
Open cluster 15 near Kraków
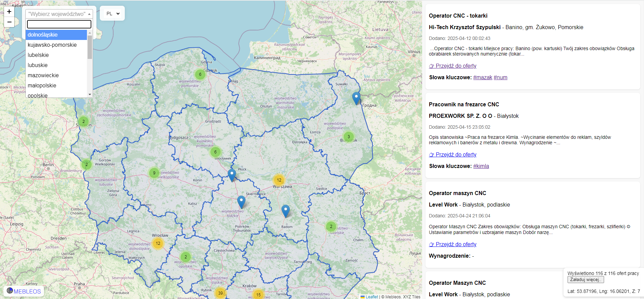[x=258, y=295]
